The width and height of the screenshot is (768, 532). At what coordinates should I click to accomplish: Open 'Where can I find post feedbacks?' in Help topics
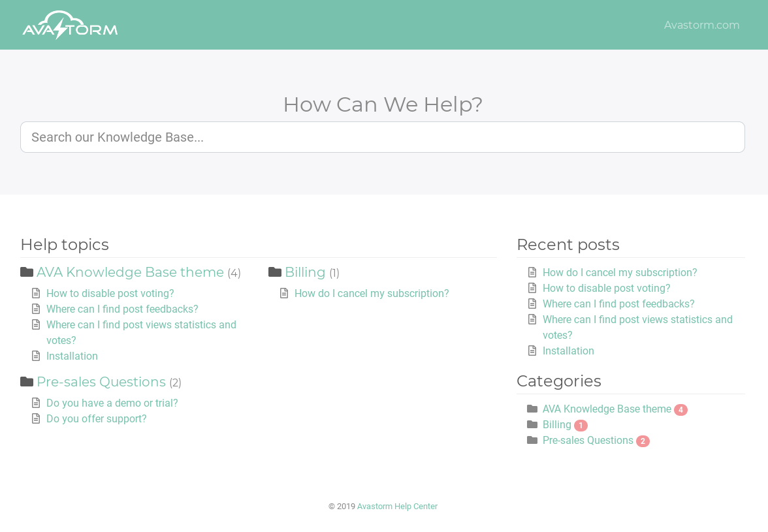[123, 309]
